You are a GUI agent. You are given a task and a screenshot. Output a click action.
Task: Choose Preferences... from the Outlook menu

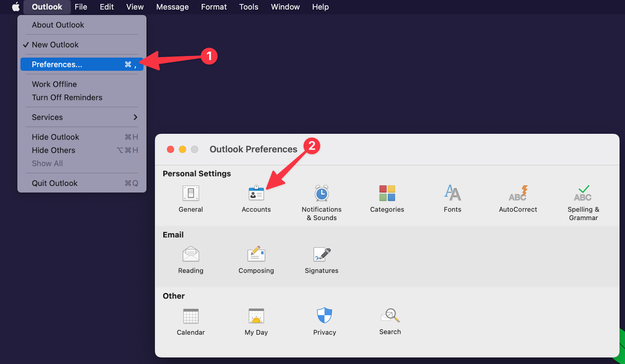(x=82, y=64)
